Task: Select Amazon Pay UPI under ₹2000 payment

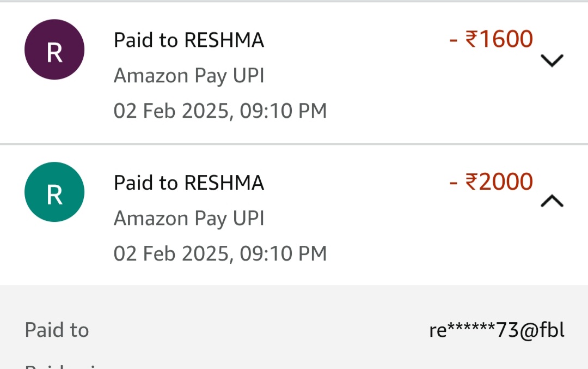Action: click(x=188, y=219)
